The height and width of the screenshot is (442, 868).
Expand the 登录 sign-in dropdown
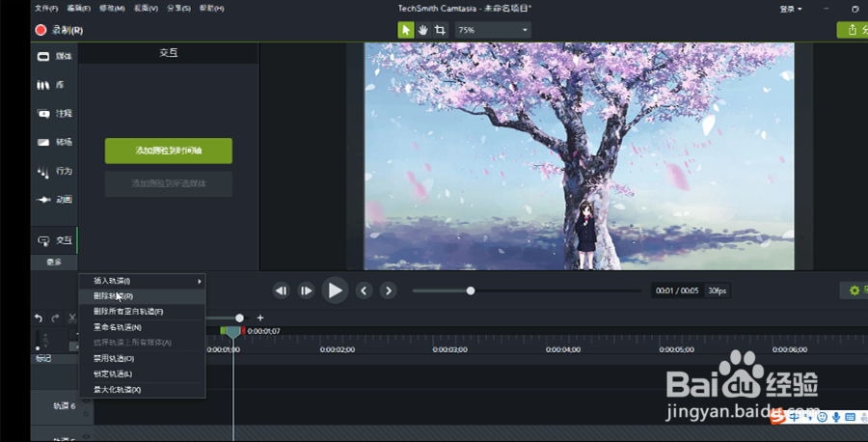point(791,9)
